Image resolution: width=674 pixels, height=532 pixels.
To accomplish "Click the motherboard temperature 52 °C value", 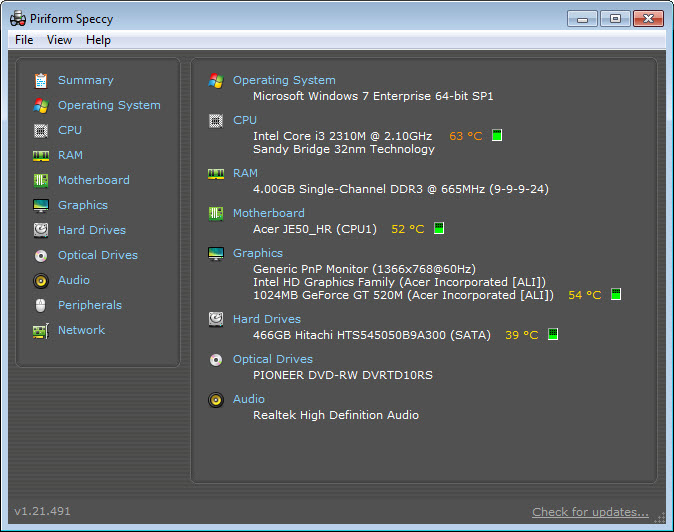I will coord(407,229).
